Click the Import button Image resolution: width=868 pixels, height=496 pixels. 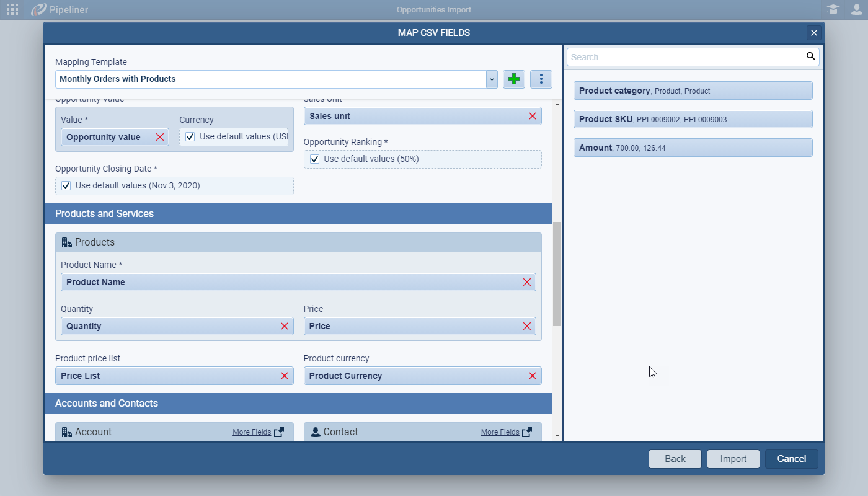(x=733, y=459)
